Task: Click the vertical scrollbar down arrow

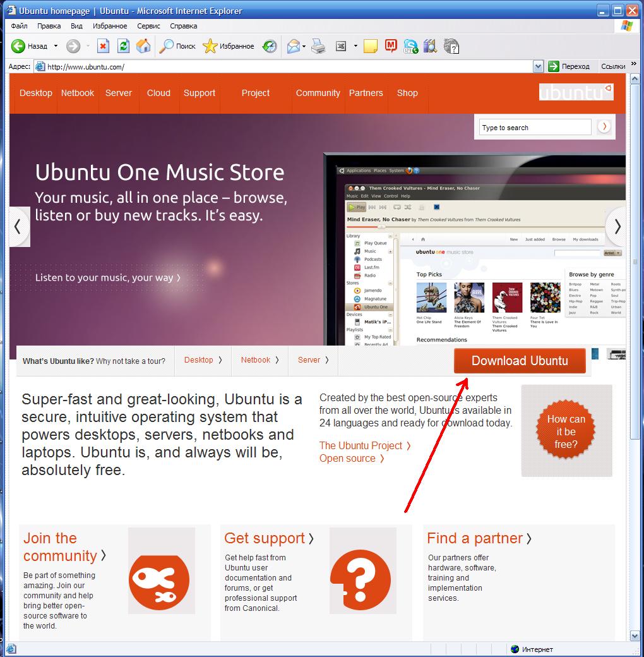Action: (x=635, y=636)
